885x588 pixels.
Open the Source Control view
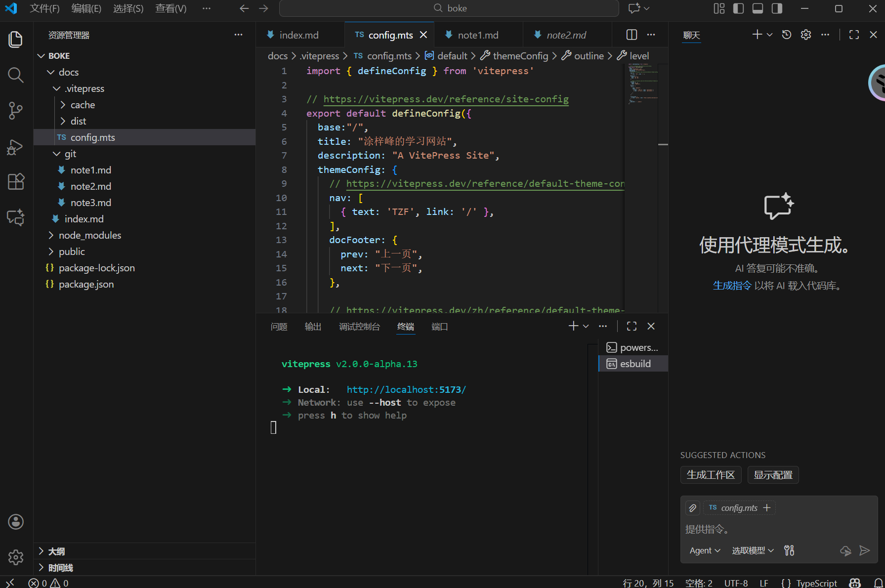[x=16, y=111]
